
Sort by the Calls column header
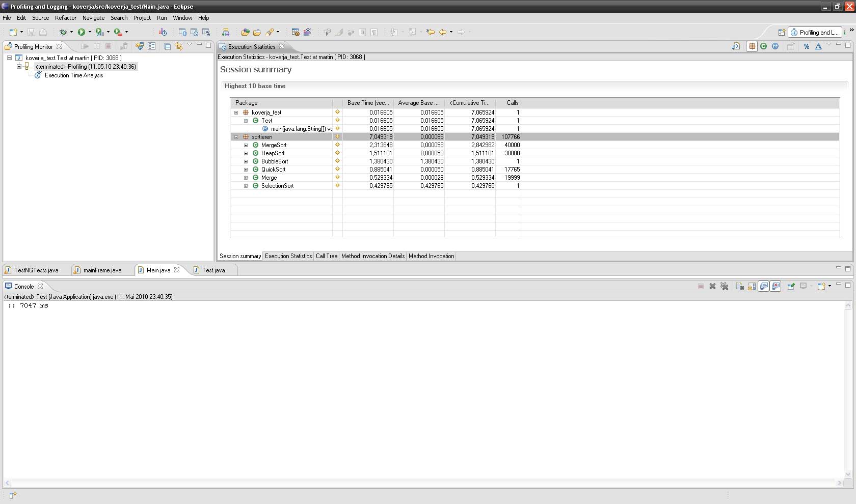(508, 103)
